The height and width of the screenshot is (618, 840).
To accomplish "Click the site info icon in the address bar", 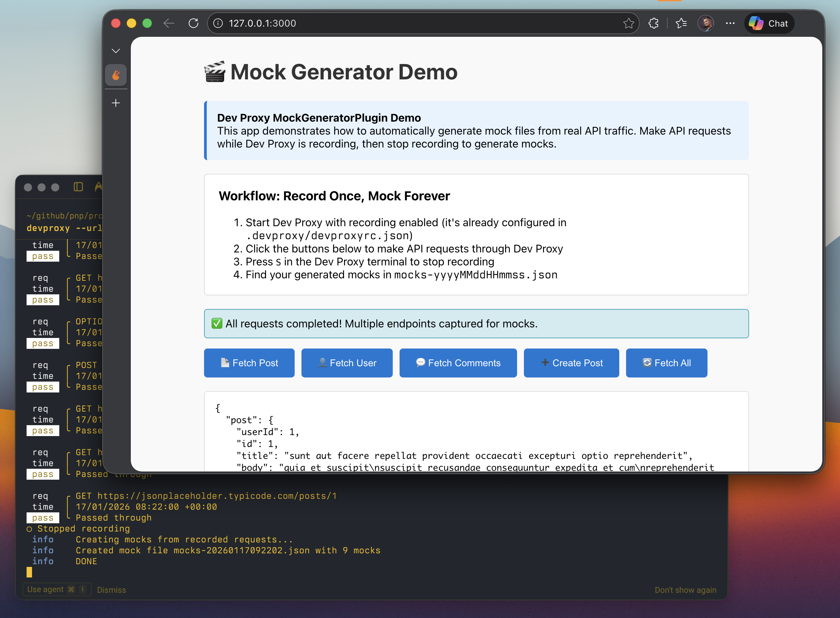I will [x=217, y=23].
